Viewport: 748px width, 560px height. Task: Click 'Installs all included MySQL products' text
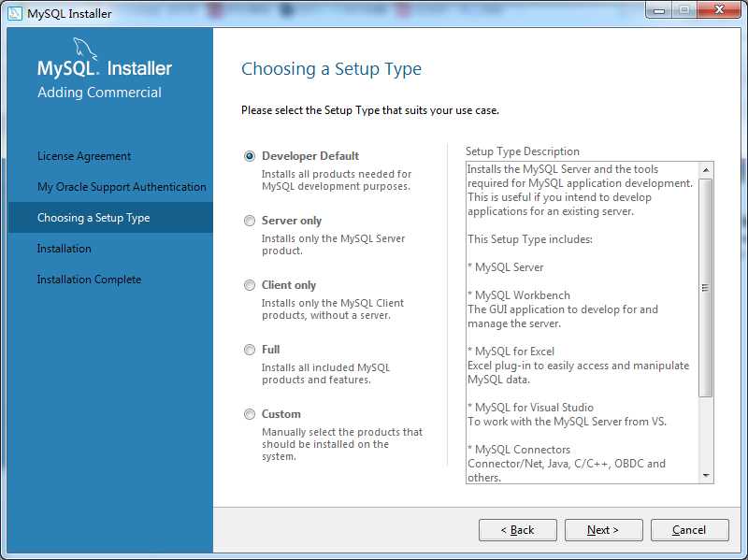[325, 374]
